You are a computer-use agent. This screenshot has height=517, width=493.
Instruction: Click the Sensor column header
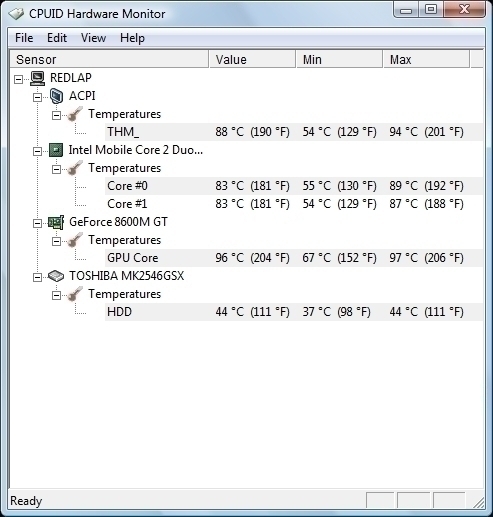coord(109,59)
